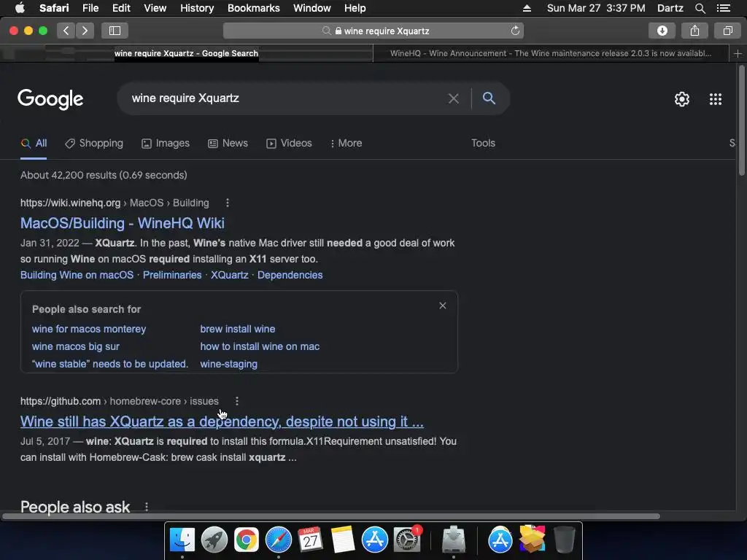Click the date and time in menu bar
747x560 pixels.
point(596,8)
